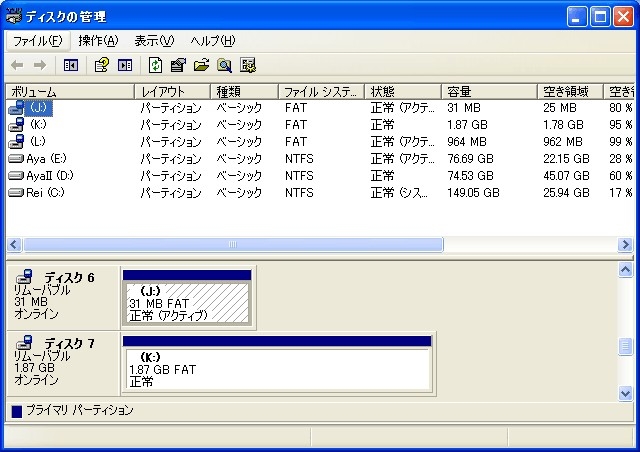Image resolution: width=640 pixels, height=452 pixels.
Task: Click the 149.05 GB capacity cell
Action: 473,192
